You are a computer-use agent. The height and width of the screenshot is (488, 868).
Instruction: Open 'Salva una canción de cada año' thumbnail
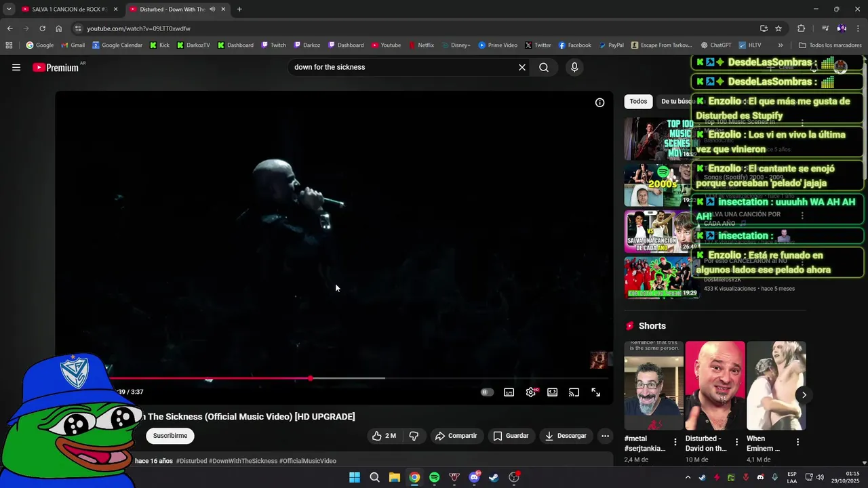point(660,231)
